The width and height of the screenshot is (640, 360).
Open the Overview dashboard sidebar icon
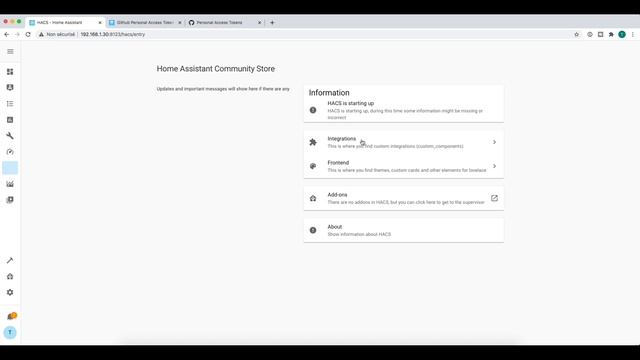[10, 72]
